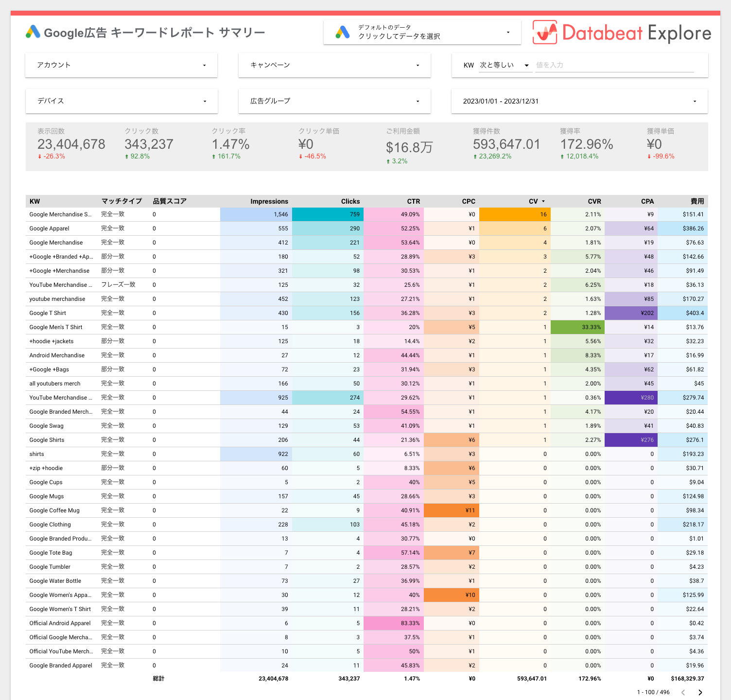Click the Android Merchandise keyword cell
The width and height of the screenshot is (731, 700).
click(57, 355)
